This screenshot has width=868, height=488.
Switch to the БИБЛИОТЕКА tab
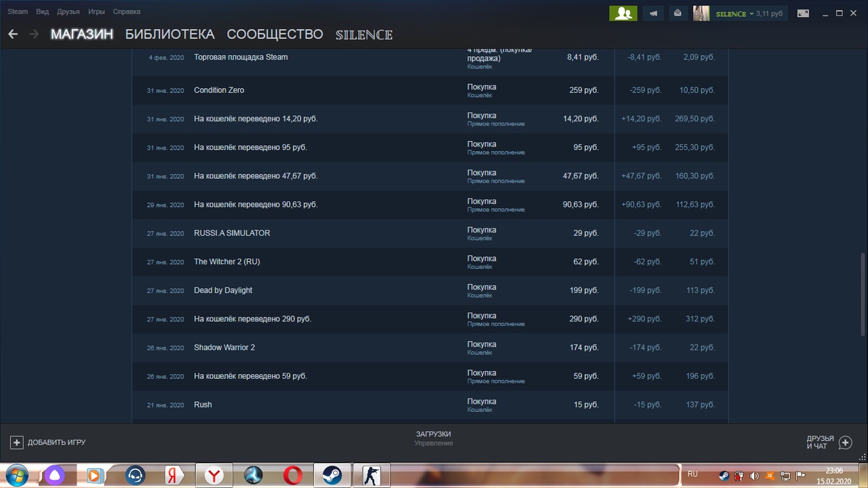click(170, 34)
